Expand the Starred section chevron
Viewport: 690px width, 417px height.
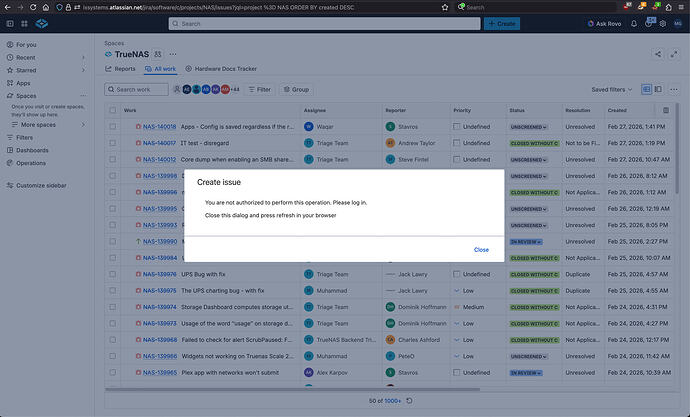83,70
